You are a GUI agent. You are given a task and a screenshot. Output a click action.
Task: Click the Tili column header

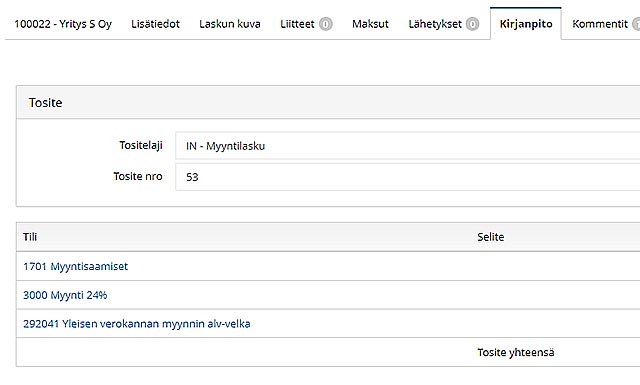coord(30,237)
